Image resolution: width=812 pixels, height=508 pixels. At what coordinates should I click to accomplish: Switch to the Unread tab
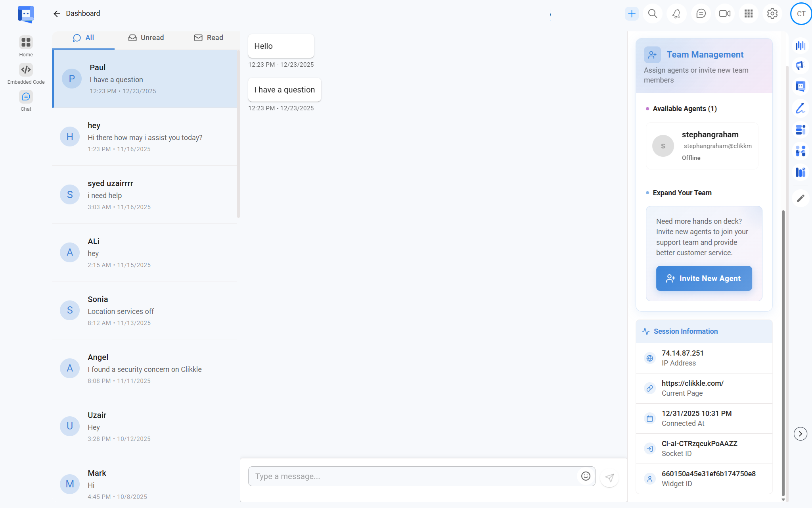146,38
